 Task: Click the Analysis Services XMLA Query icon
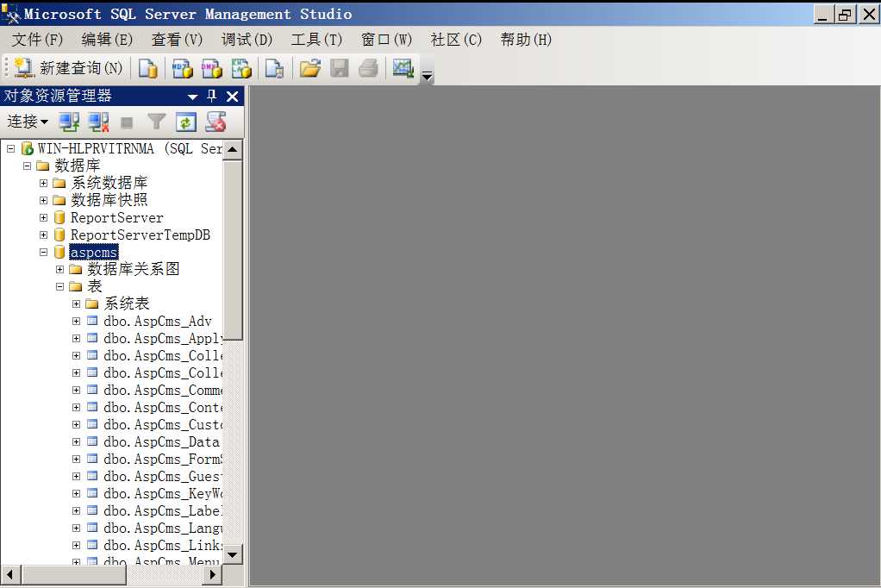point(241,68)
